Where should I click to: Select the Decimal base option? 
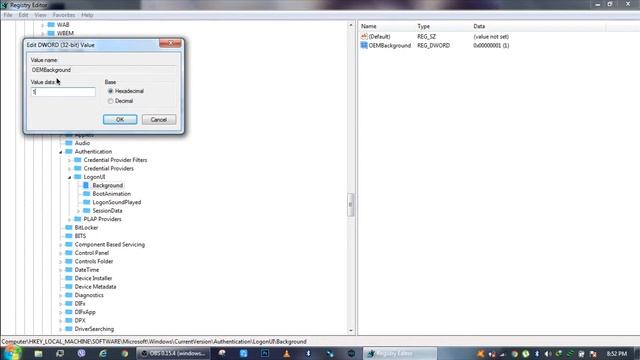111,101
